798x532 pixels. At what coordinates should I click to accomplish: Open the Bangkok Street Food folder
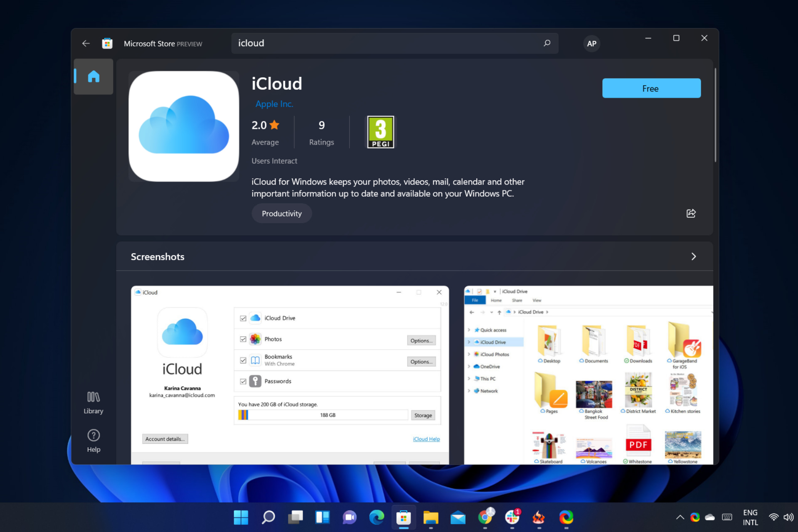(591, 395)
